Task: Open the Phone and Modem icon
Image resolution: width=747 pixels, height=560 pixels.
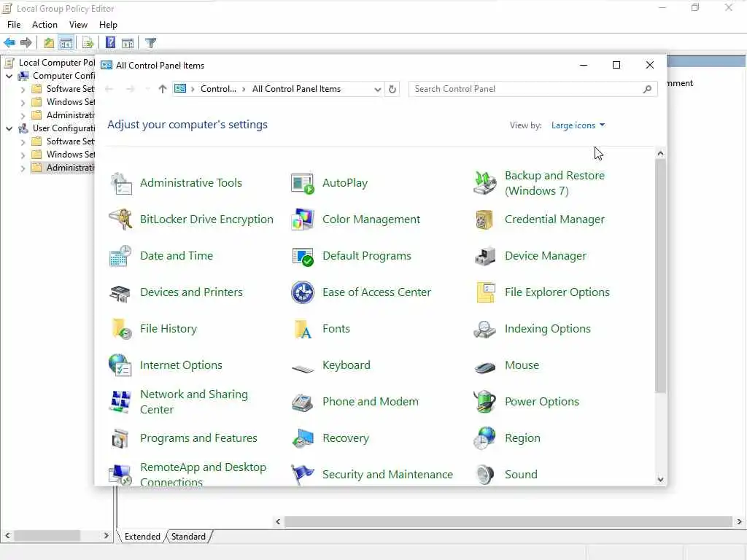Action: (303, 402)
